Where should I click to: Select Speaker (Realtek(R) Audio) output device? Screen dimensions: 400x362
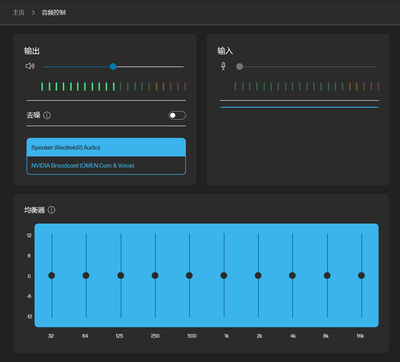pos(106,147)
